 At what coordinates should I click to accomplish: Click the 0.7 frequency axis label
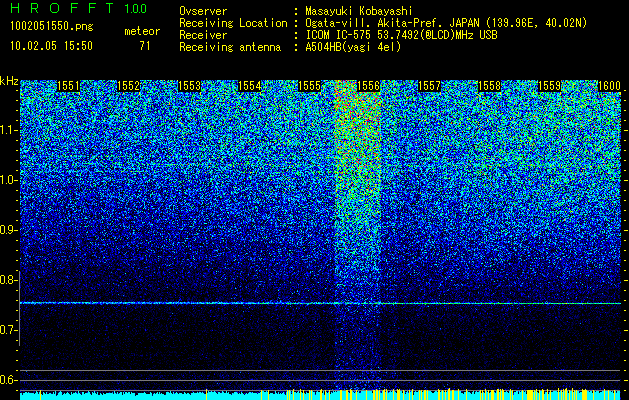[8, 330]
